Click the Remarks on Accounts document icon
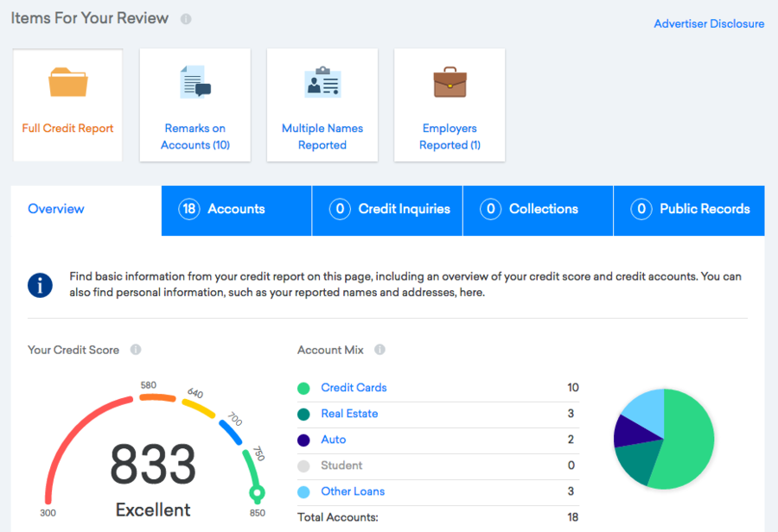Screen dimensions: 778x532 (194, 82)
